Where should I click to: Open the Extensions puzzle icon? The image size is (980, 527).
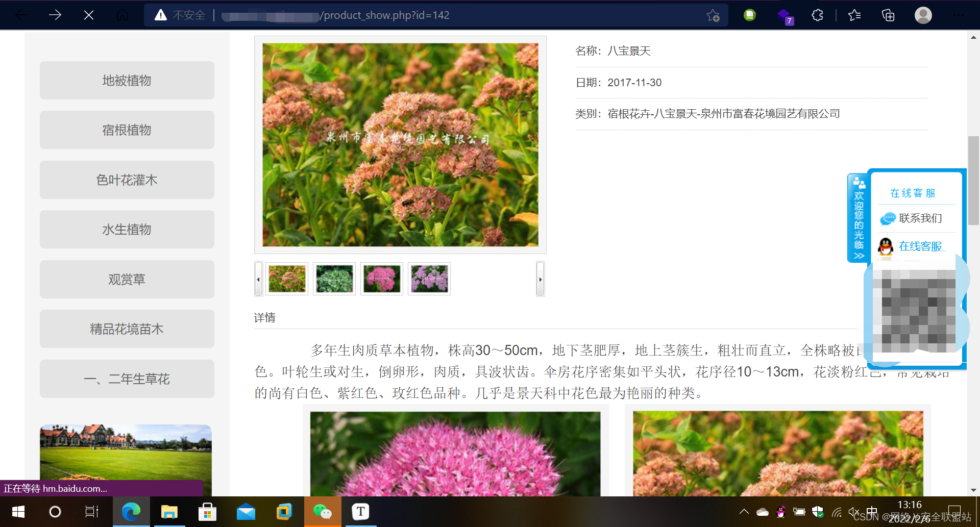point(818,15)
